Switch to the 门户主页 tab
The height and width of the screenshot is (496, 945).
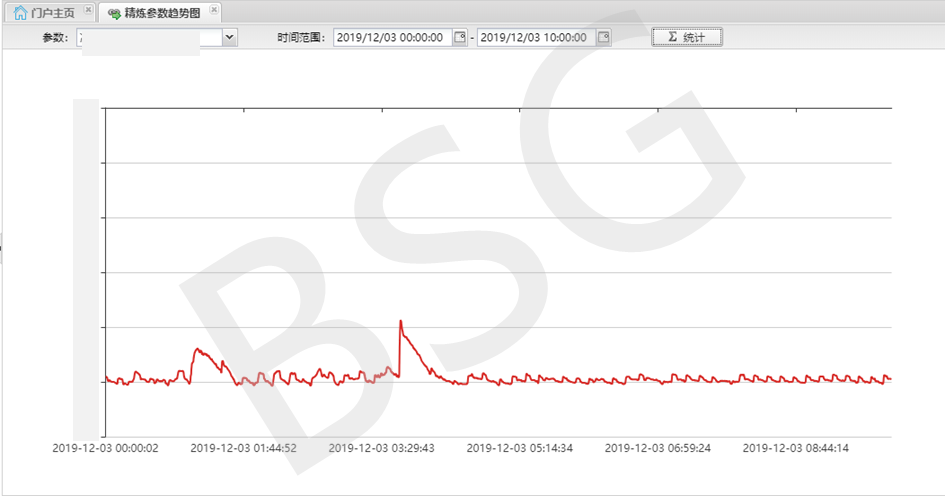(52, 13)
